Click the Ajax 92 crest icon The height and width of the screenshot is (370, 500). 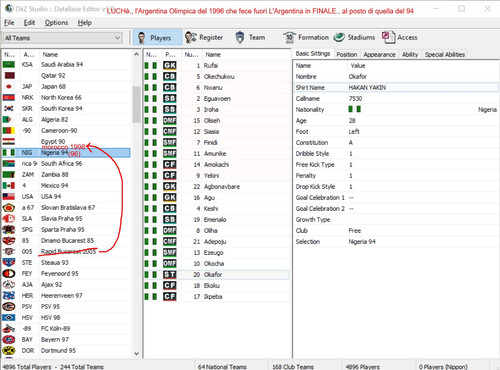[9, 284]
